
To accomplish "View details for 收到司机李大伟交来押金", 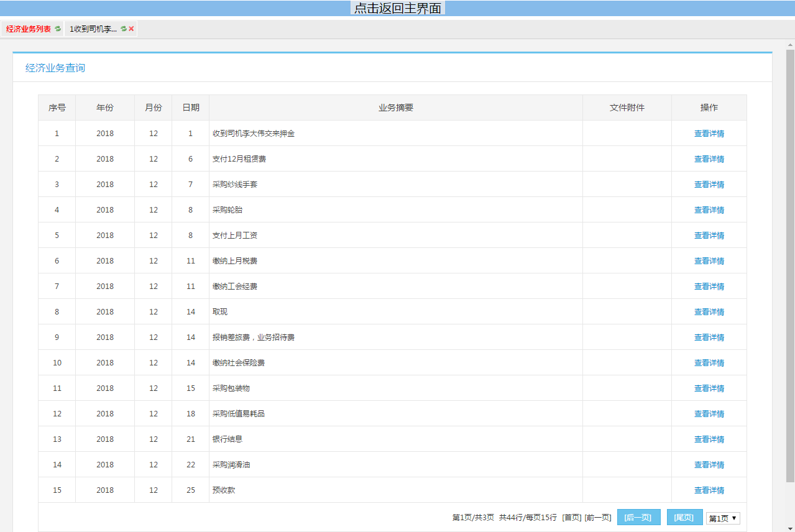I will pos(709,134).
